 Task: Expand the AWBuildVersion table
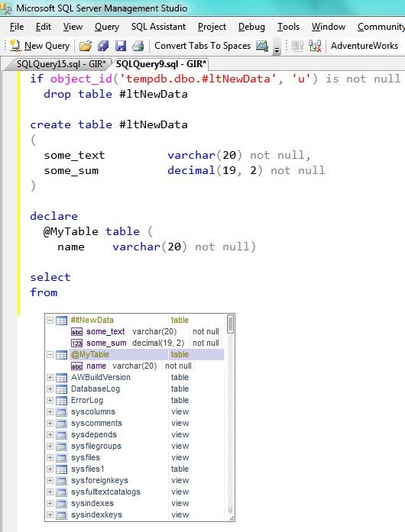point(50,377)
